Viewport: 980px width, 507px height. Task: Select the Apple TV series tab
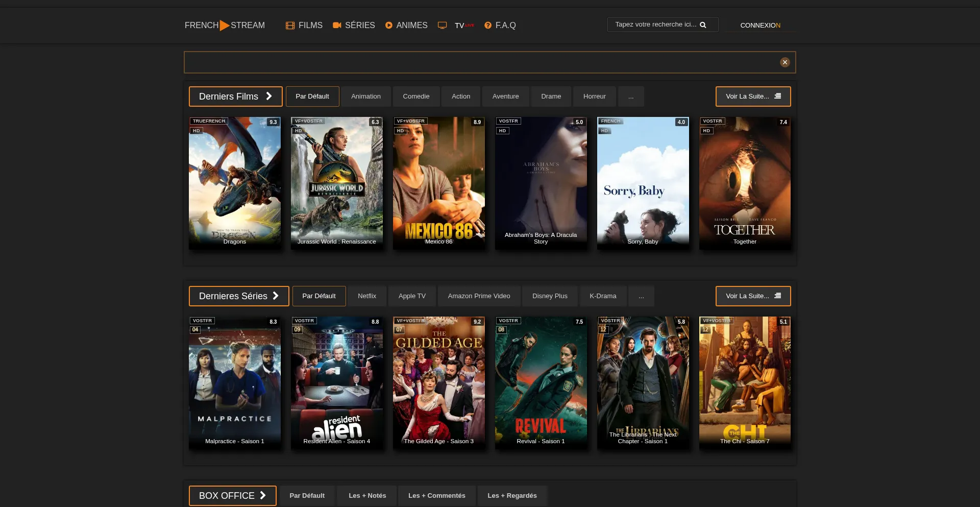coord(412,296)
